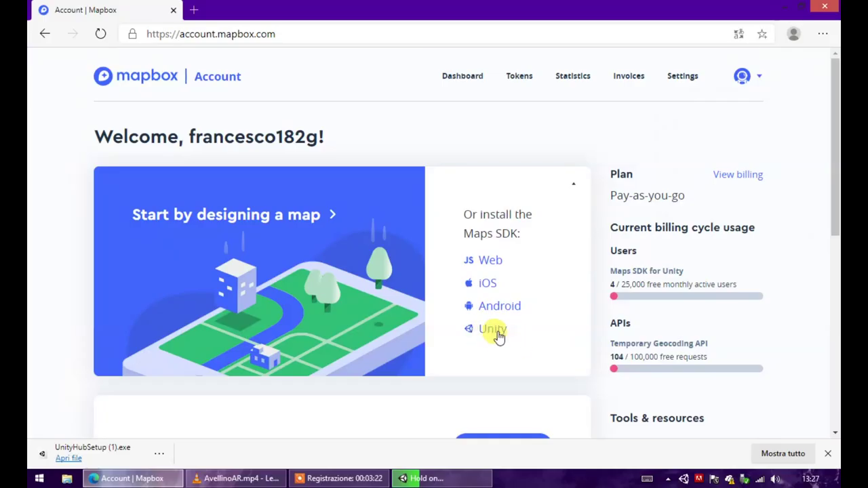Open the Statistics page

pyautogui.click(x=572, y=76)
